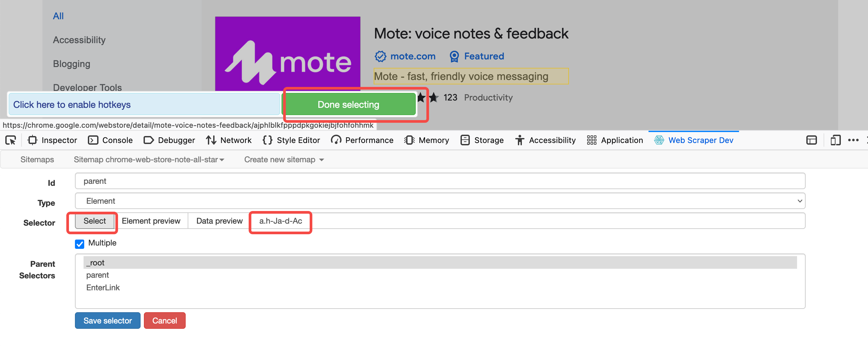This screenshot has height=357, width=868.
Task: Open the Application tab
Action: (x=615, y=140)
